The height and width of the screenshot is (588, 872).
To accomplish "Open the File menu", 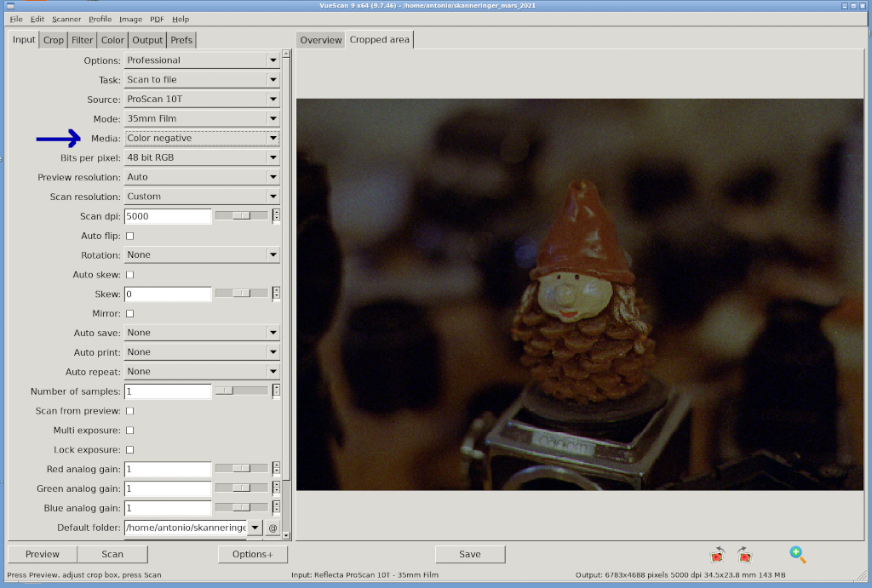I will pos(16,19).
